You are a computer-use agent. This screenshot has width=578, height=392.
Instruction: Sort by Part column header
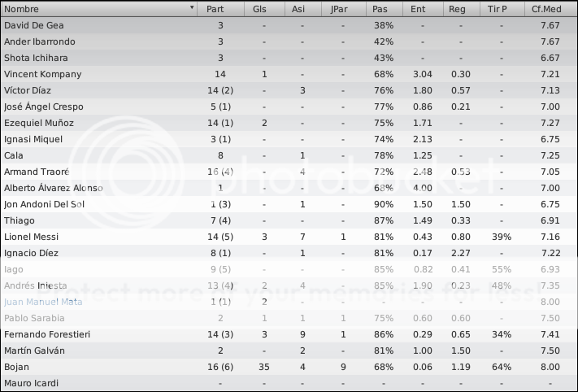(x=221, y=9)
